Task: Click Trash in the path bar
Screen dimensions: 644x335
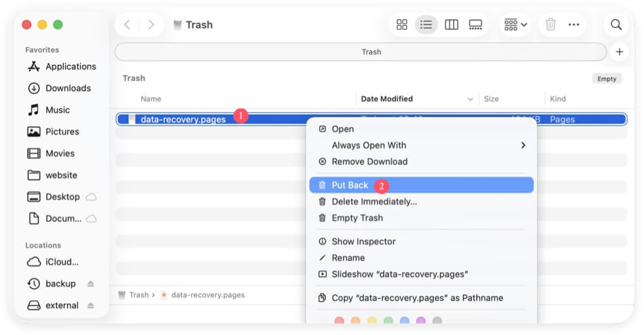Action: [133, 295]
